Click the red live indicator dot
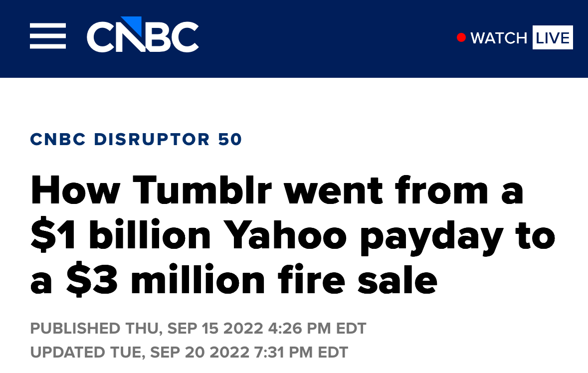Screen dimensions: 588x373 coord(461,37)
